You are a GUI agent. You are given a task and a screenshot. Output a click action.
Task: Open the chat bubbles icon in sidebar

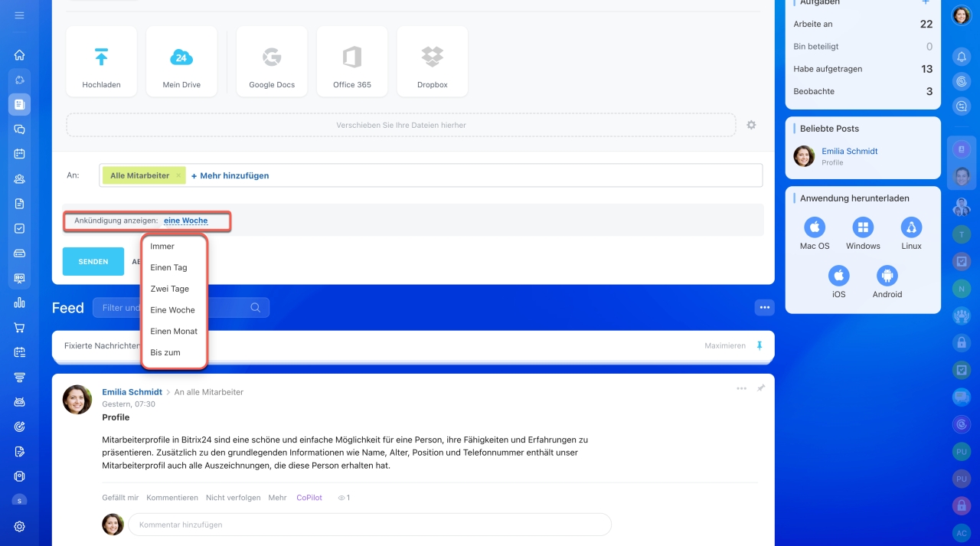point(20,129)
